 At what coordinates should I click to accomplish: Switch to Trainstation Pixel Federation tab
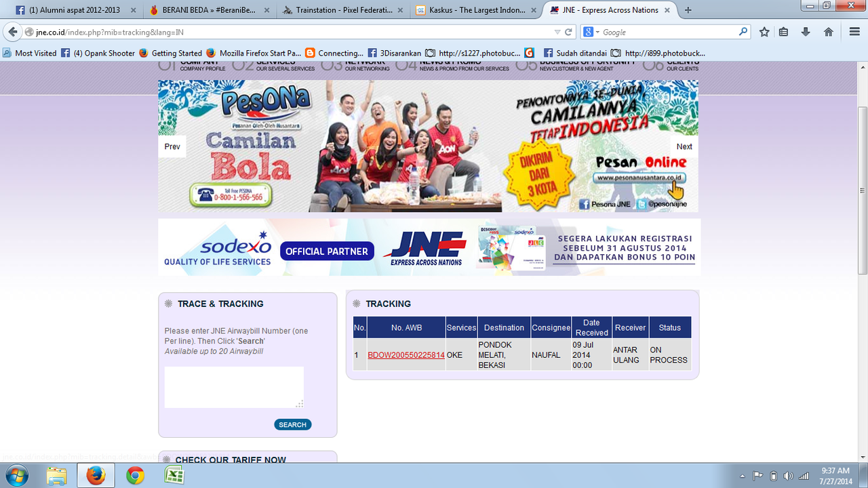point(343,10)
